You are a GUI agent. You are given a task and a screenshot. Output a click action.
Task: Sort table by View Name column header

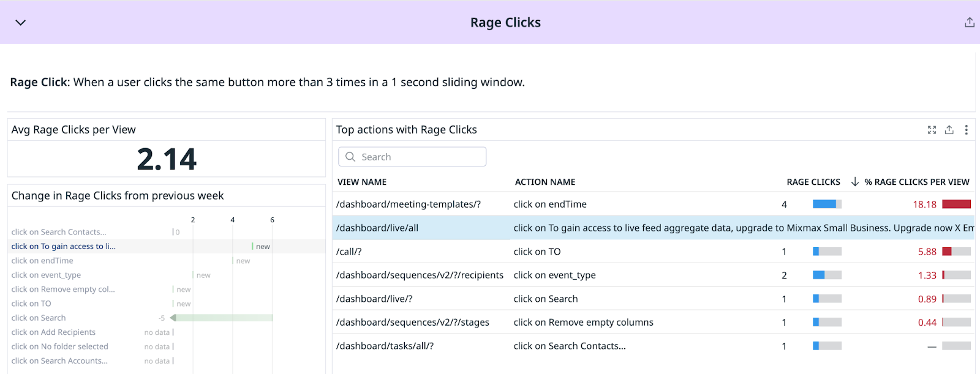[x=362, y=182]
